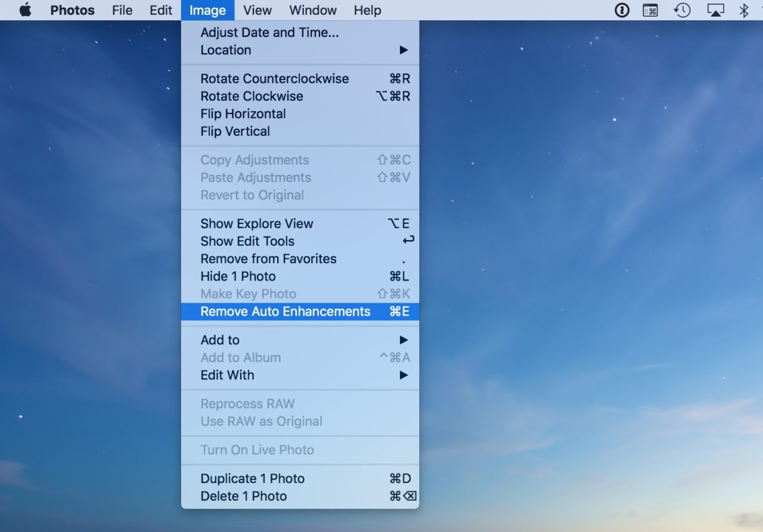This screenshot has height=532, width=763.
Task: Click the dimmed Use RAW as Original item
Action: (300, 421)
